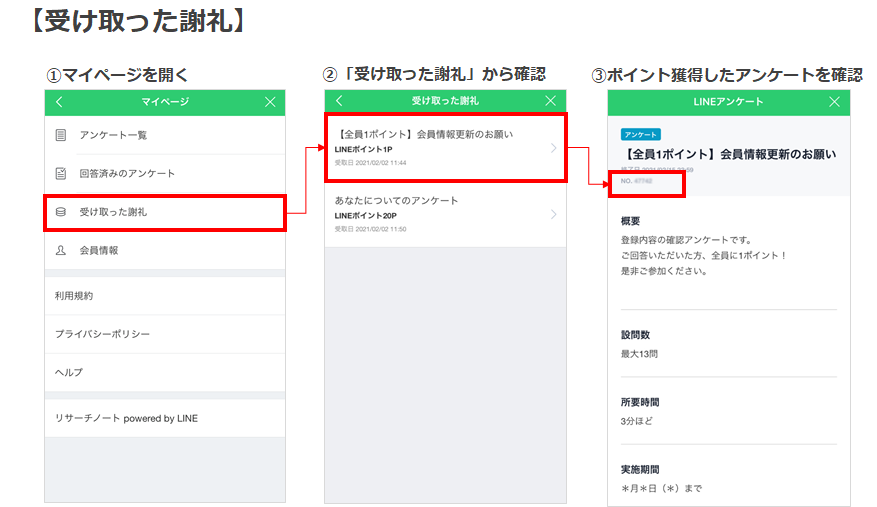Click the LINEアンケート header title

[728, 102]
